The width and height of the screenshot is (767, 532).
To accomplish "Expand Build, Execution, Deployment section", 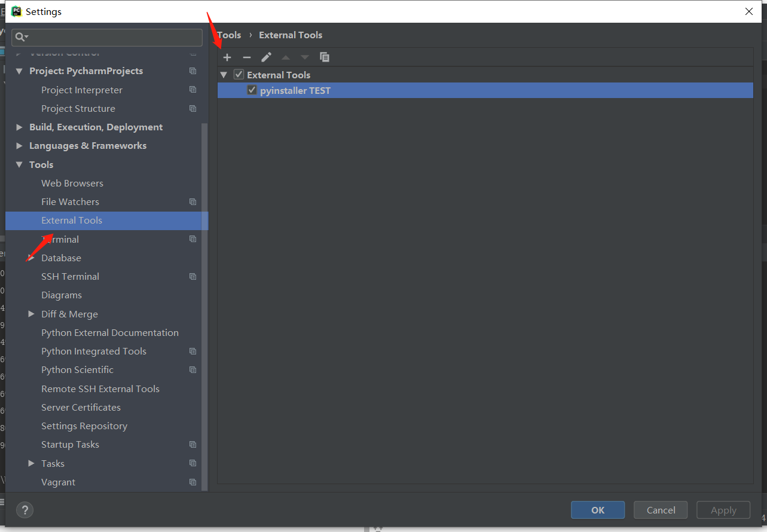I will tap(19, 127).
